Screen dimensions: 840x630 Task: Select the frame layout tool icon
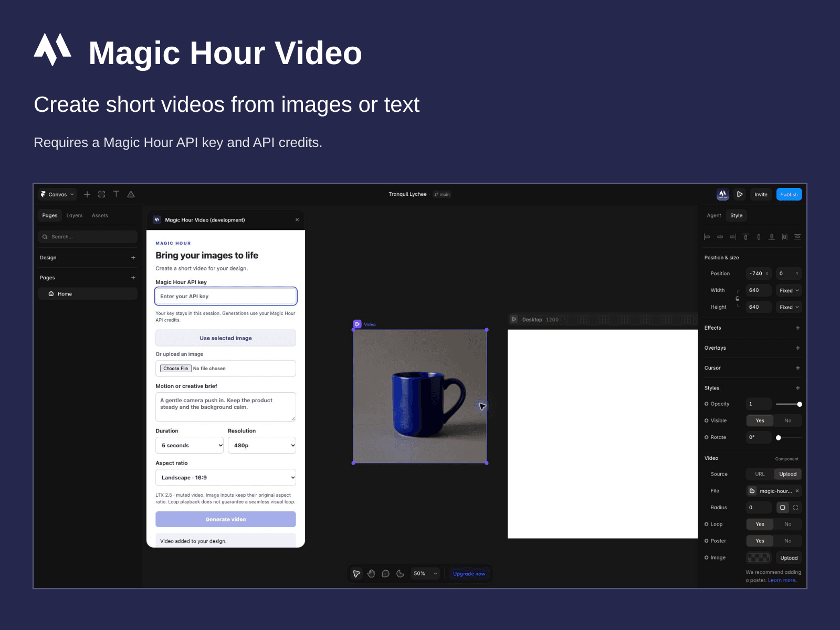click(x=102, y=194)
